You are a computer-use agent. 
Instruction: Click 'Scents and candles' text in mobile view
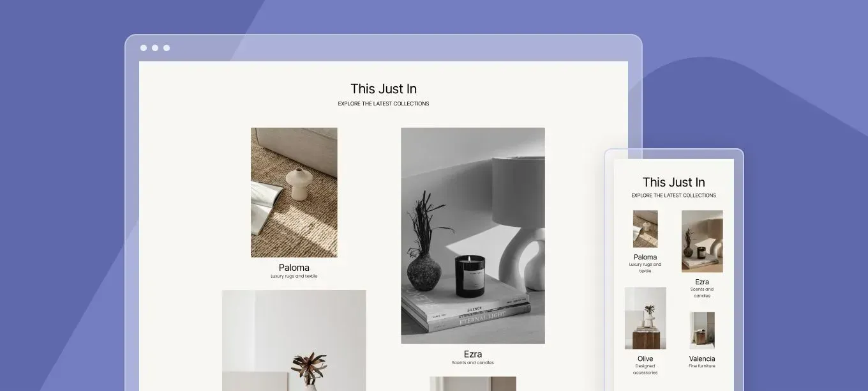(702, 293)
